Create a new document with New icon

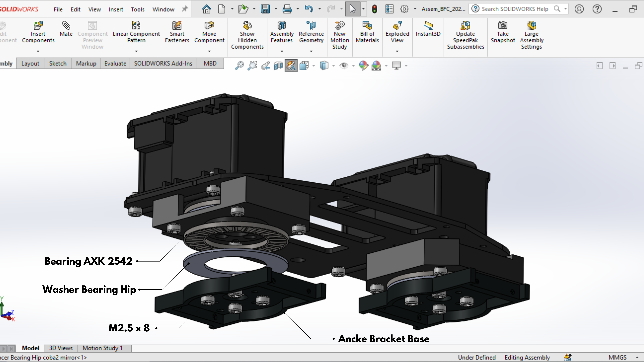pos(222,9)
